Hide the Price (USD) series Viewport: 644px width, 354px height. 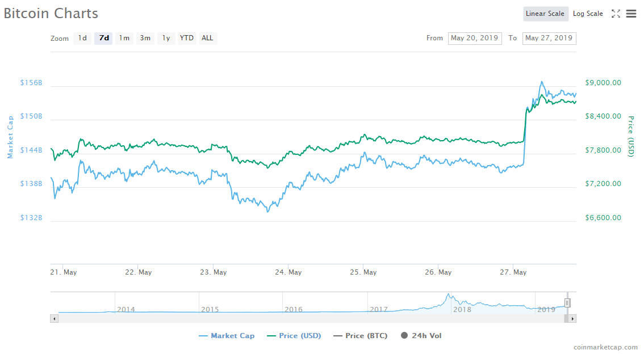coord(294,336)
